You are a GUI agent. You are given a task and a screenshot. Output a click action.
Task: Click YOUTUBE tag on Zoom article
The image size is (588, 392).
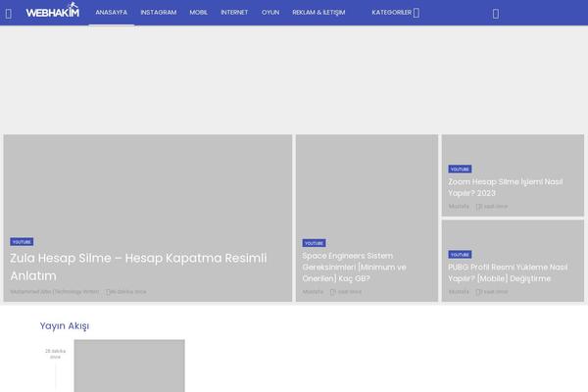(460, 169)
